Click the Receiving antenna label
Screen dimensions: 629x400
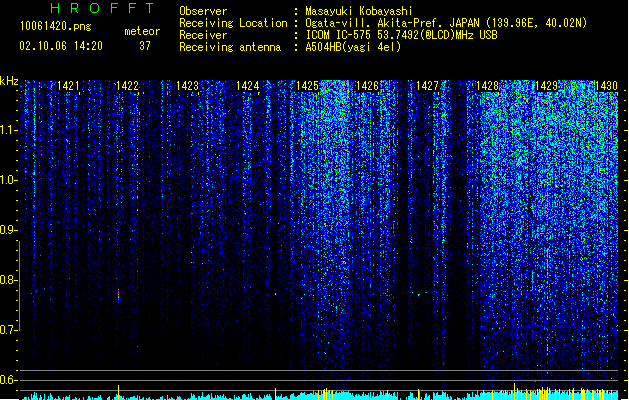[230, 47]
